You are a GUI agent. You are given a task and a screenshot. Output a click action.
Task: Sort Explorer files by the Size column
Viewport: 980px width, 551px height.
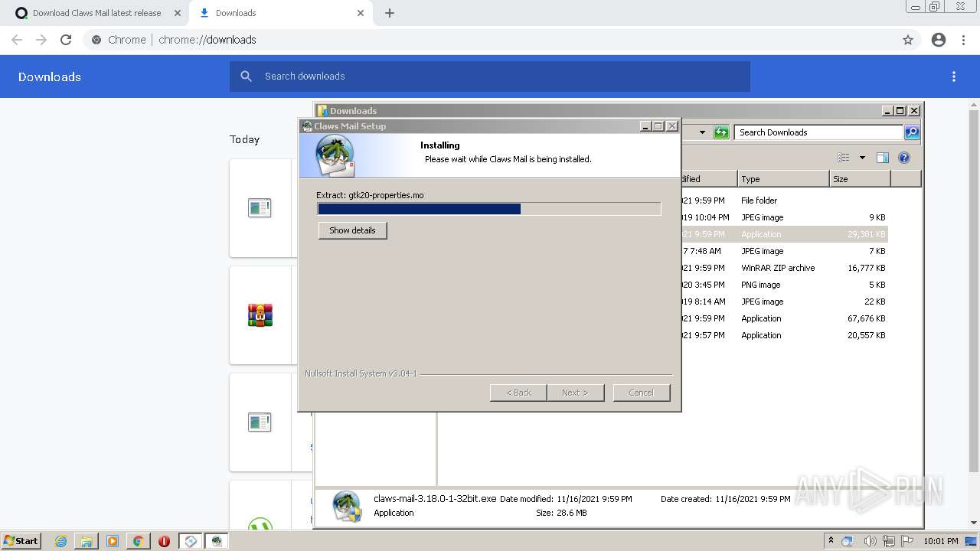860,179
